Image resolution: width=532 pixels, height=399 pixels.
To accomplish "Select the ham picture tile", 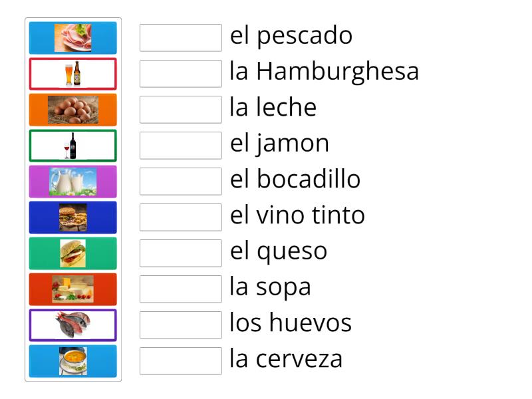I will point(73,37).
